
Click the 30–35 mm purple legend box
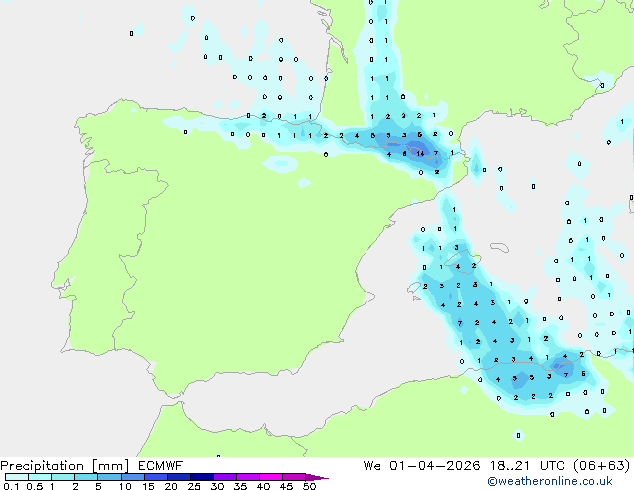point(225,477)
